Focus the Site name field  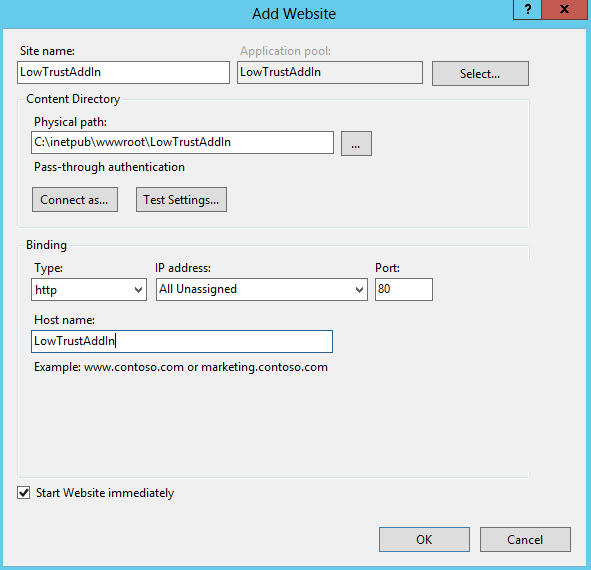pos(123,72)
